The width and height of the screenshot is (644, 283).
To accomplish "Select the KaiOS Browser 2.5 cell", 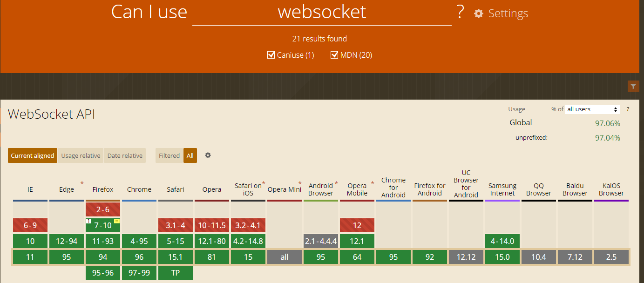I will coord(611,257).
